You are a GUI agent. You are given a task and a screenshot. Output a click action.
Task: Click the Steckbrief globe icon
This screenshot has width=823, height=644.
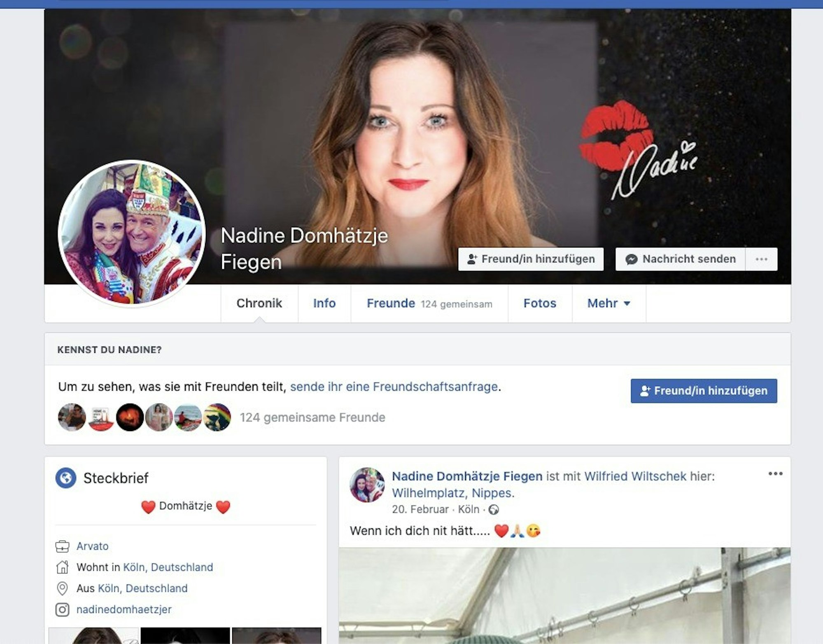66,478
